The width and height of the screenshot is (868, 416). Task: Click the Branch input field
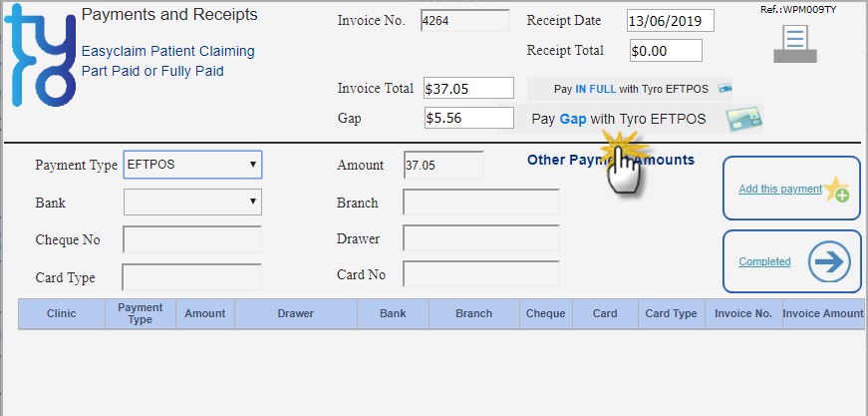tap(481, 203)
